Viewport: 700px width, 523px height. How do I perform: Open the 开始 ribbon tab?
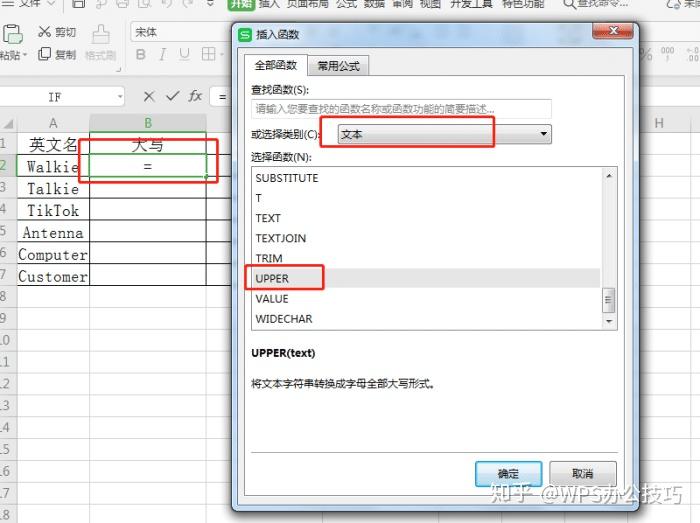(241, 4)
